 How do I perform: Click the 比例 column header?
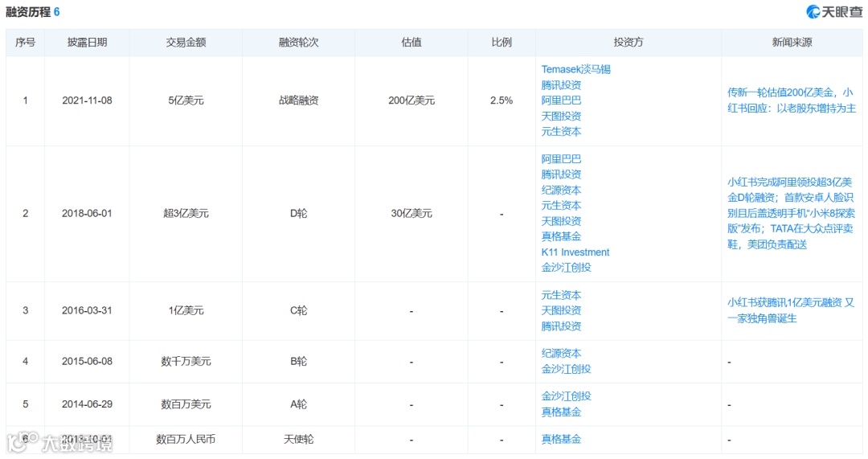click(x=502, y=42)
